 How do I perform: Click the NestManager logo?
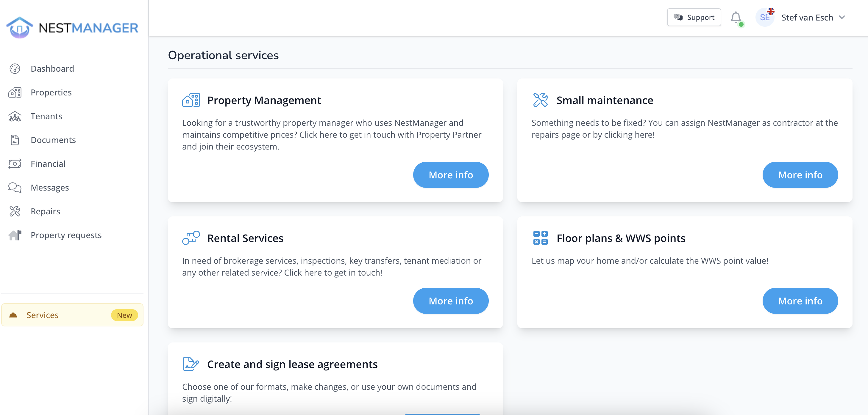tap(72, 28)
